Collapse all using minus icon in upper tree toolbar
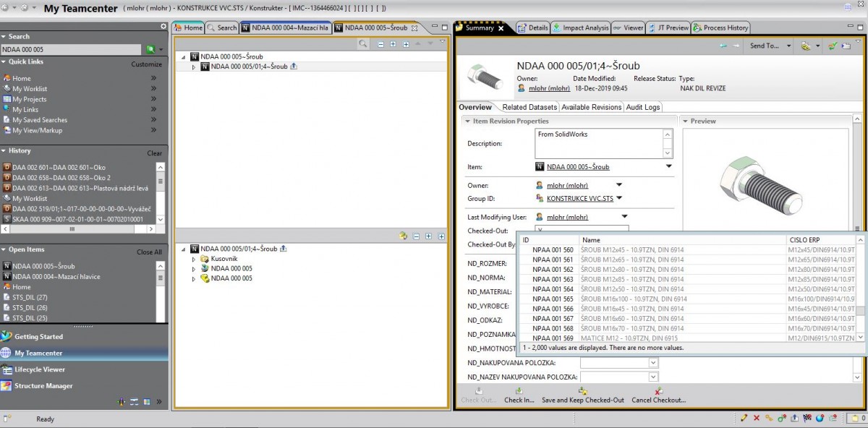 380,44
